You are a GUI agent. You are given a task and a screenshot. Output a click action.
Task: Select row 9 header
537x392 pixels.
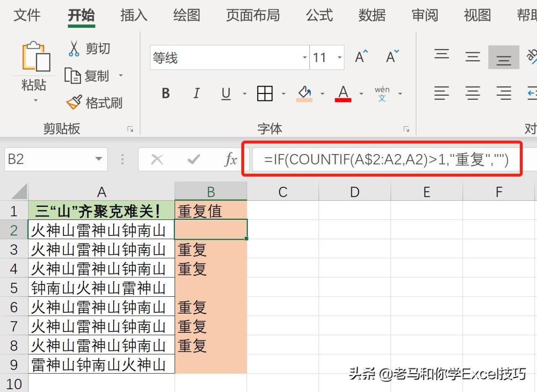(x=14, y=364)
